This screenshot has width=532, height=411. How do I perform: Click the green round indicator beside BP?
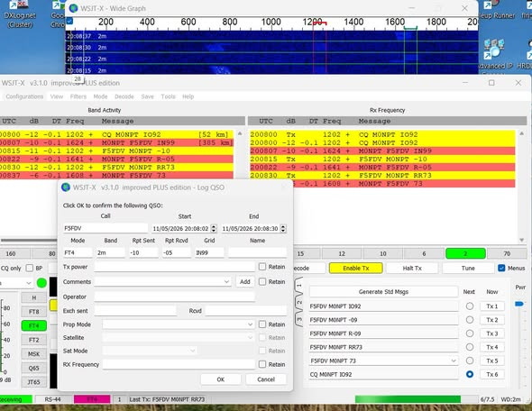(41, 283)
